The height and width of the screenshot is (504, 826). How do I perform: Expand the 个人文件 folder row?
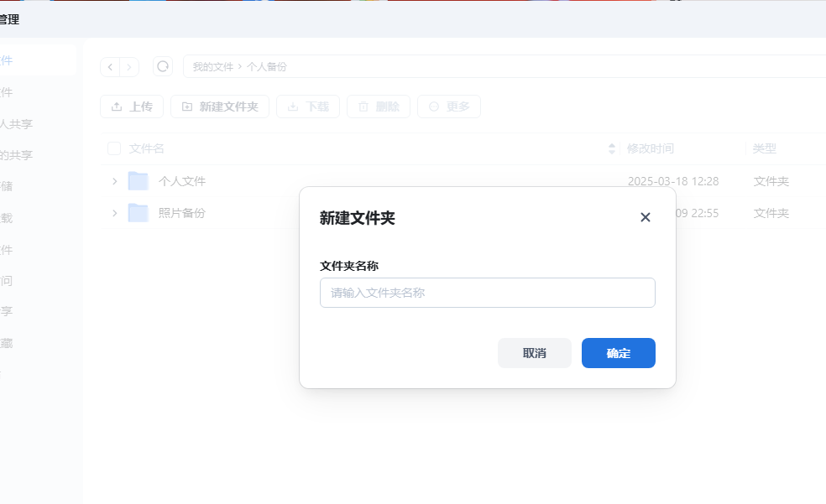tap(114, 181)
